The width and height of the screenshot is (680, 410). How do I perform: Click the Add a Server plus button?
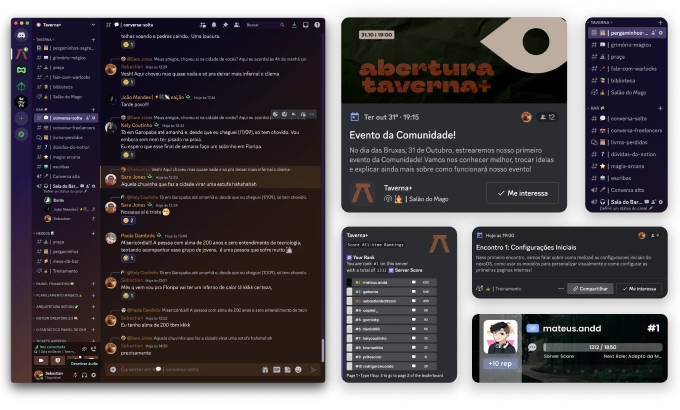[x=21, y=118]
